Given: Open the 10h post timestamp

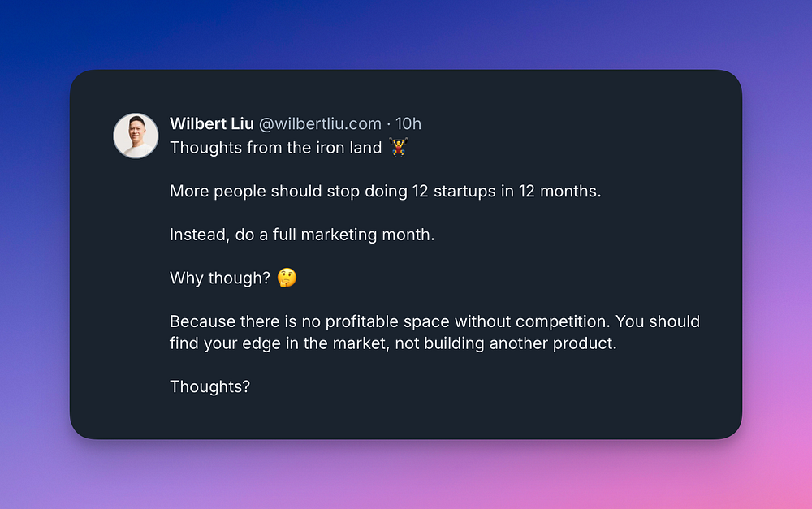Looking at the screenshot, I should tap(408, 123).
